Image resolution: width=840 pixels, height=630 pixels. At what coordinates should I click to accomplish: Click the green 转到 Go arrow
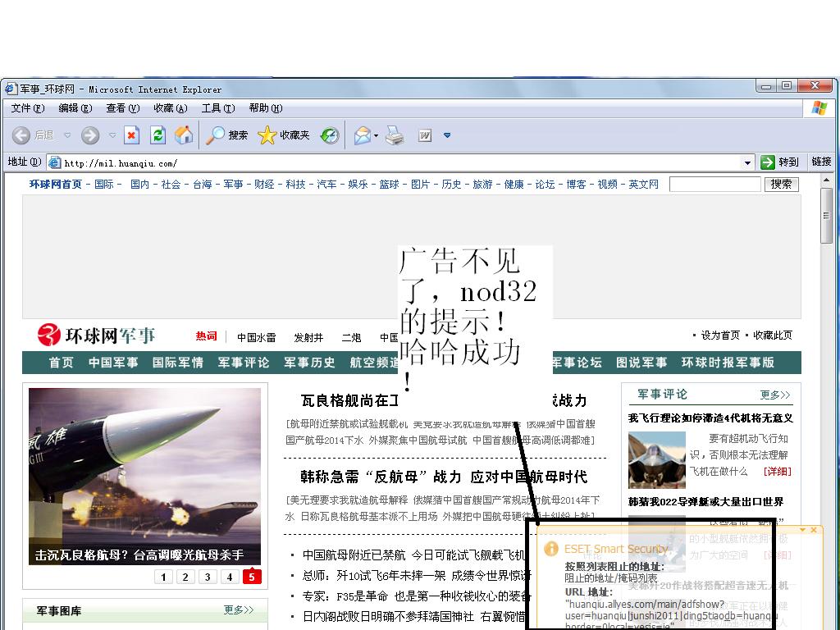[x=768, y=162]
